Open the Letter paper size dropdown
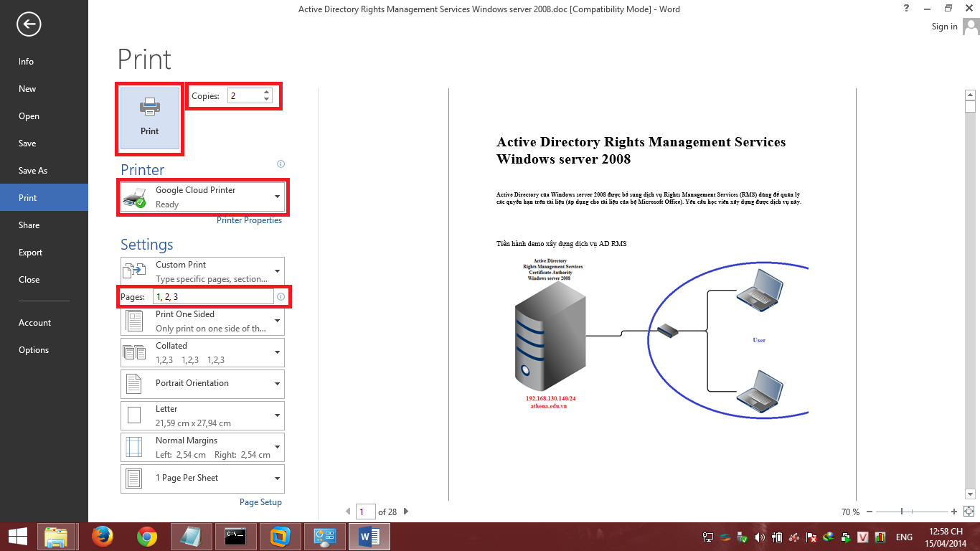 [x=203, y=415]
